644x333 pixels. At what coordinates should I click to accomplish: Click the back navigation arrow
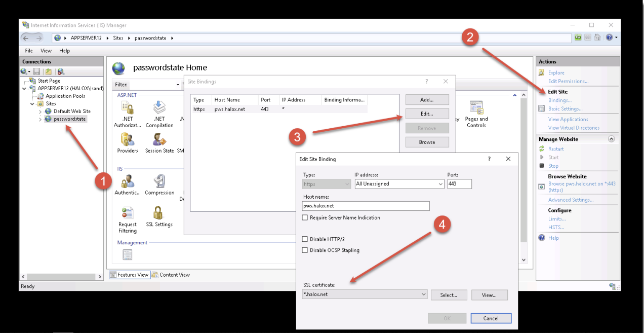pyautogui.click(x=26, y=38)
